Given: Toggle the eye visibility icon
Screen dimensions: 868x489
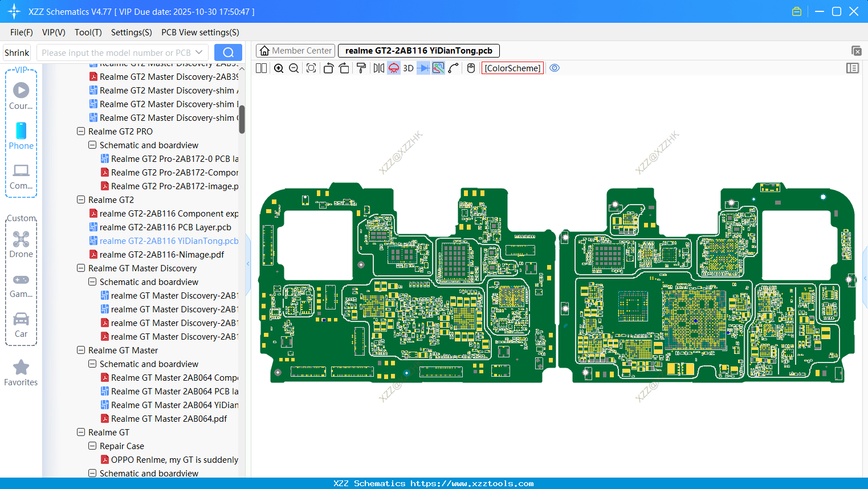Looking at the screenshot, I should (555, 68).
